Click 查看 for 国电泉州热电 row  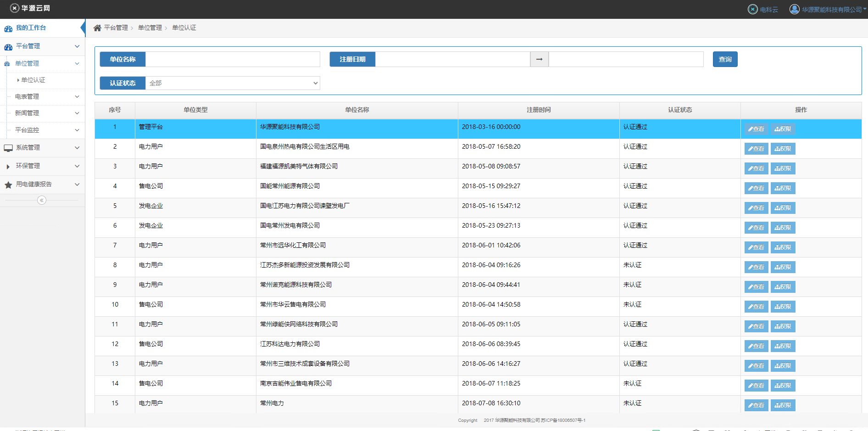[x=756, y=149]
